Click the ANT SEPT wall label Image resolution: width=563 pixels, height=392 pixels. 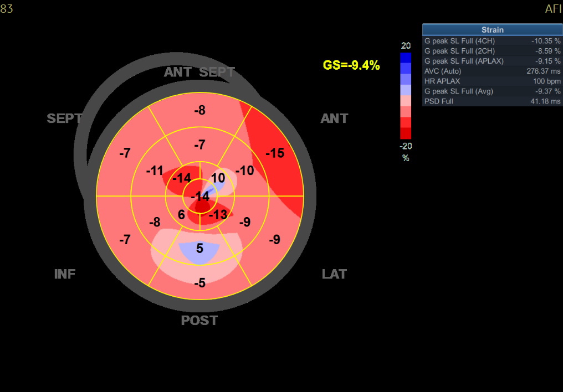click(199, 73)
